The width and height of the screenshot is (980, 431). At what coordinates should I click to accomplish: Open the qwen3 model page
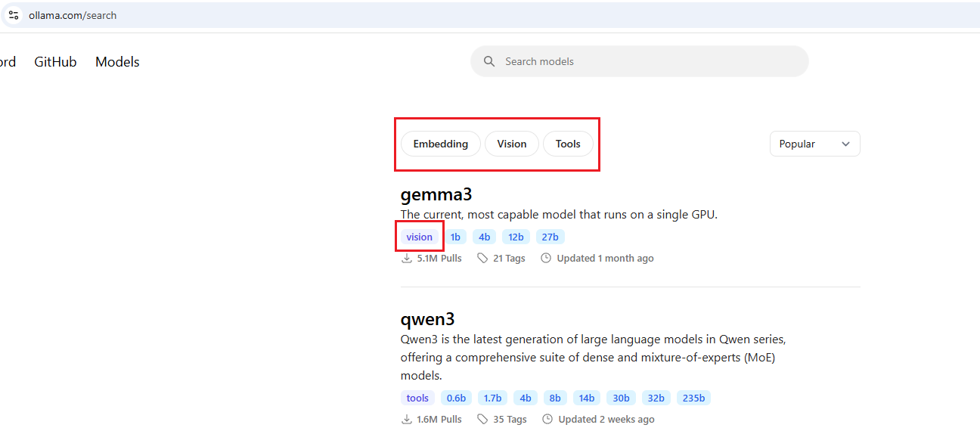tap(428, 319)
